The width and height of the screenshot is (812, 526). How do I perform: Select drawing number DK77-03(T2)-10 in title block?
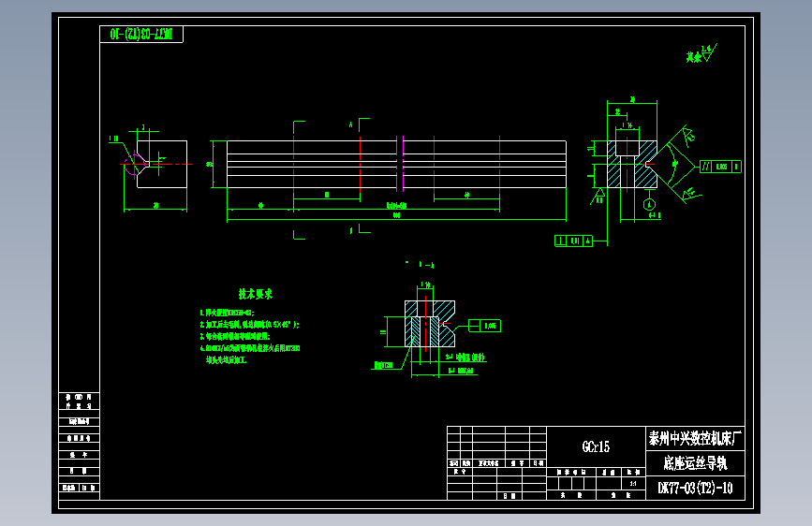695,488
